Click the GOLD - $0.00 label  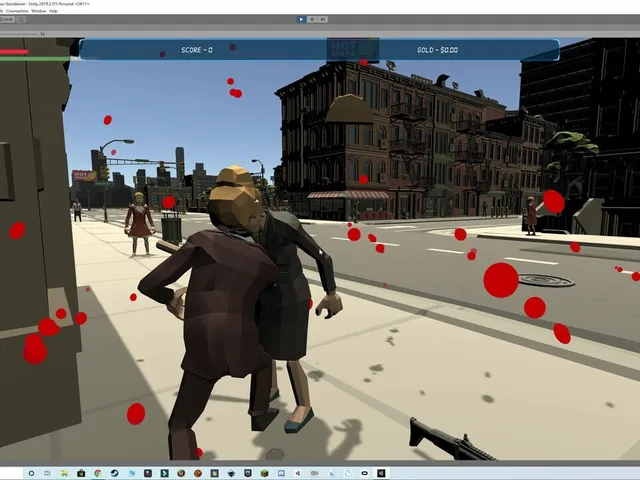pos(437,50)
